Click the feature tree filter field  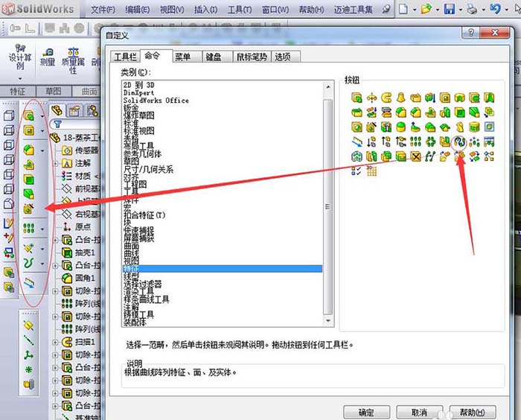75,124
